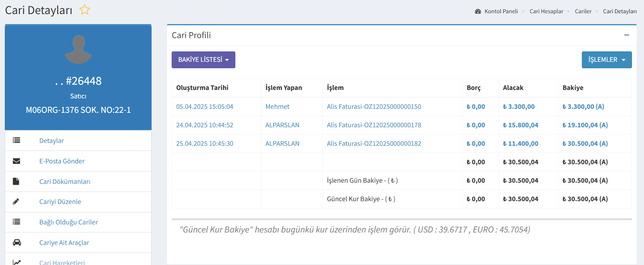This screenshot has width=644, height=265.
Task: Navigate to Cariler breadcrumb link
Action: click(583, 11)
